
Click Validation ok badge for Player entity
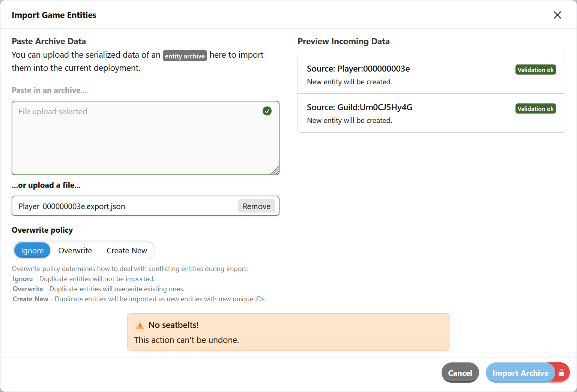tap(535, 69)
